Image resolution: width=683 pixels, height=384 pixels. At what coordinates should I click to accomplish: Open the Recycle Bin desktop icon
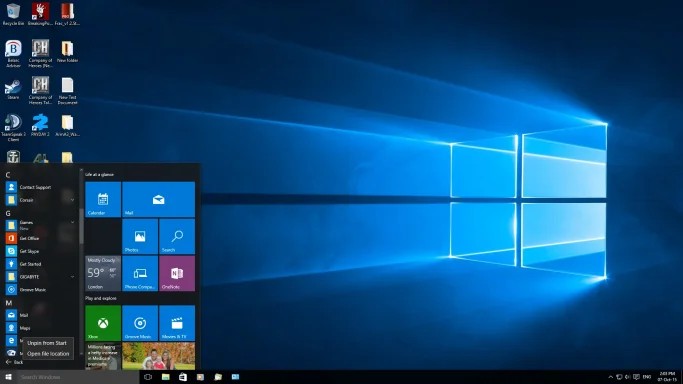point(13,14)
